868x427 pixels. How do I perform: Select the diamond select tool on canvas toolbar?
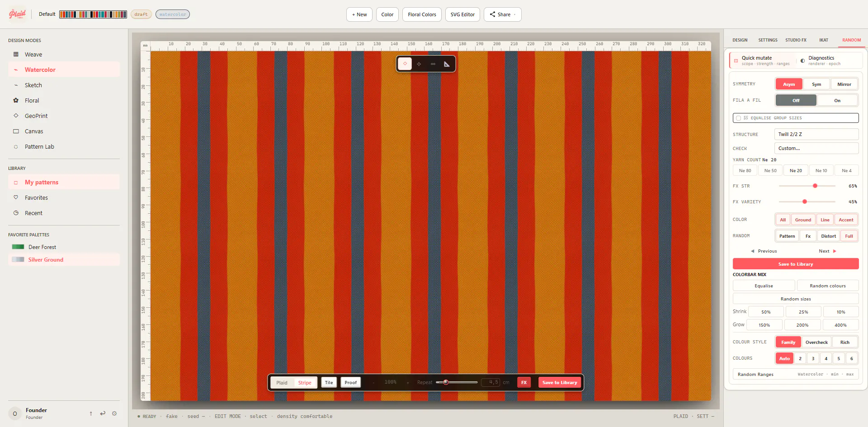tap(405, 64)
